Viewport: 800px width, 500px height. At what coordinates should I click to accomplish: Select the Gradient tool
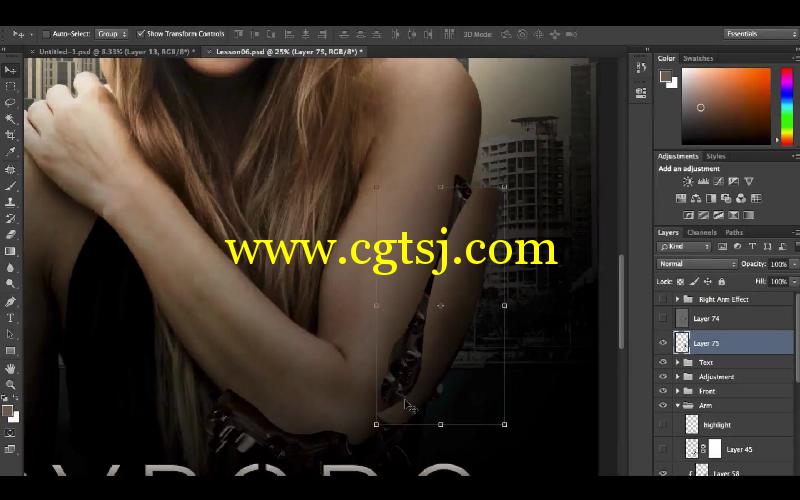(x=10, y=251)
